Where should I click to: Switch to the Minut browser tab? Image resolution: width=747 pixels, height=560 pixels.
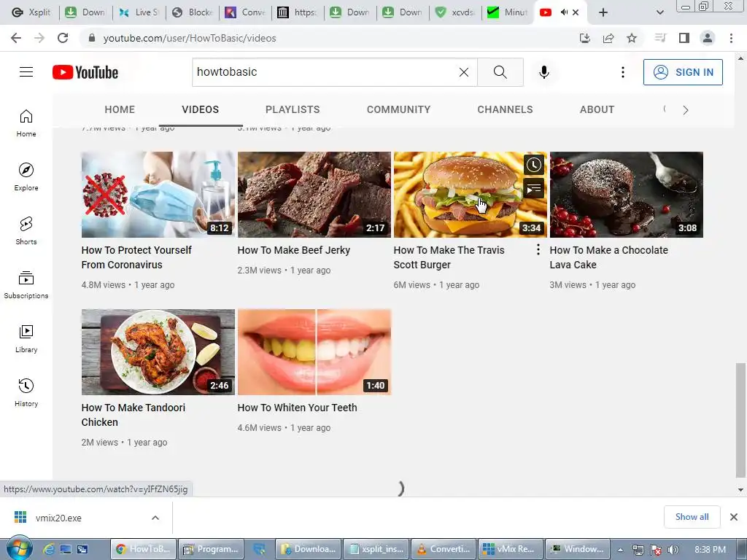pos(508,12)
